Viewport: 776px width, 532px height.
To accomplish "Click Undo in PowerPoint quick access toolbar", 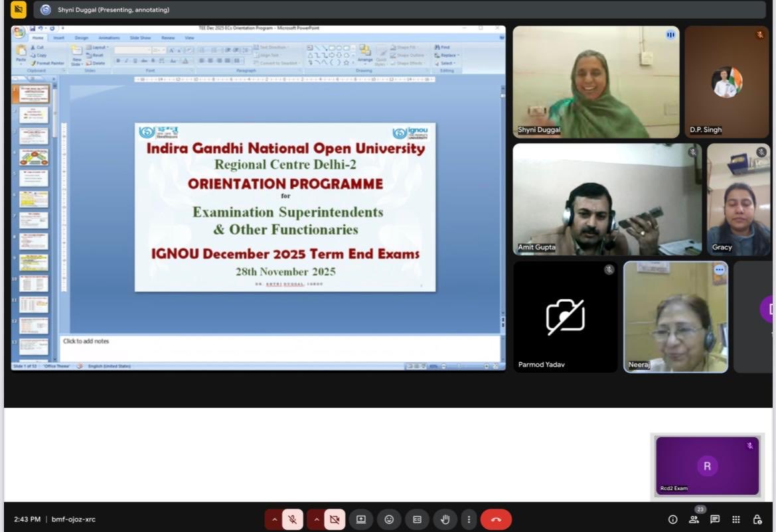I will 40,29.
